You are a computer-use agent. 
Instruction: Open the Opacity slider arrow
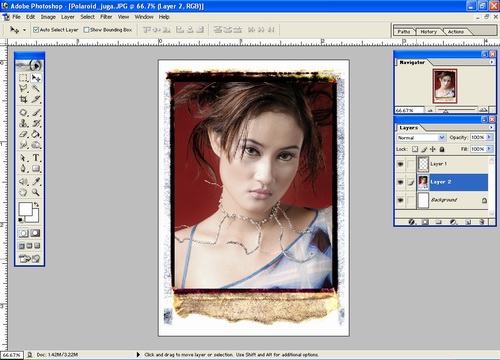coord(489,137)
